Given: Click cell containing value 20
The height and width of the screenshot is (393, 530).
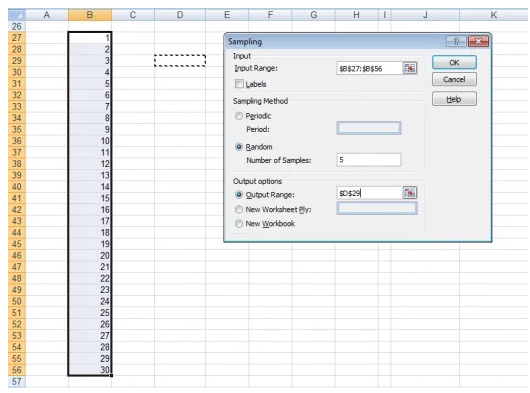Looking at the screenshot, I should pos(90,255).
